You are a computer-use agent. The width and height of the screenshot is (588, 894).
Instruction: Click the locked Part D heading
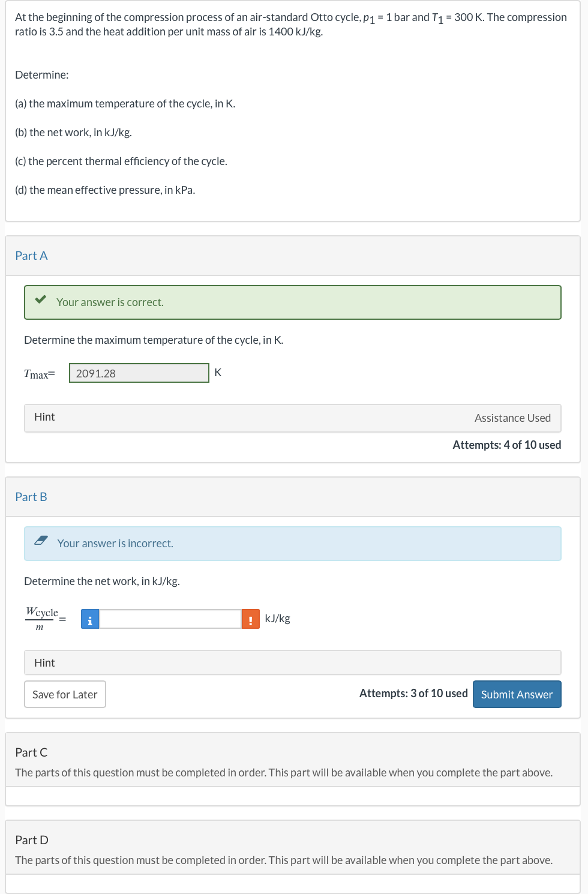tap(31, 839)
